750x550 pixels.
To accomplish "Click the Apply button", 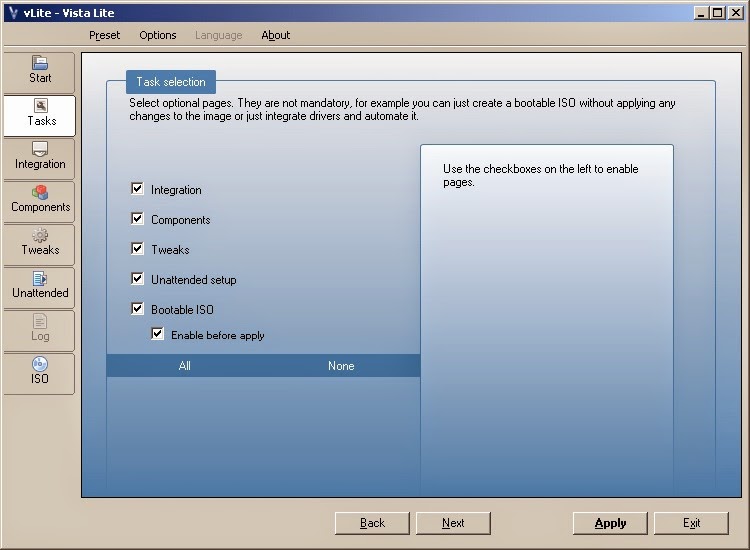I will pos(610,523).
